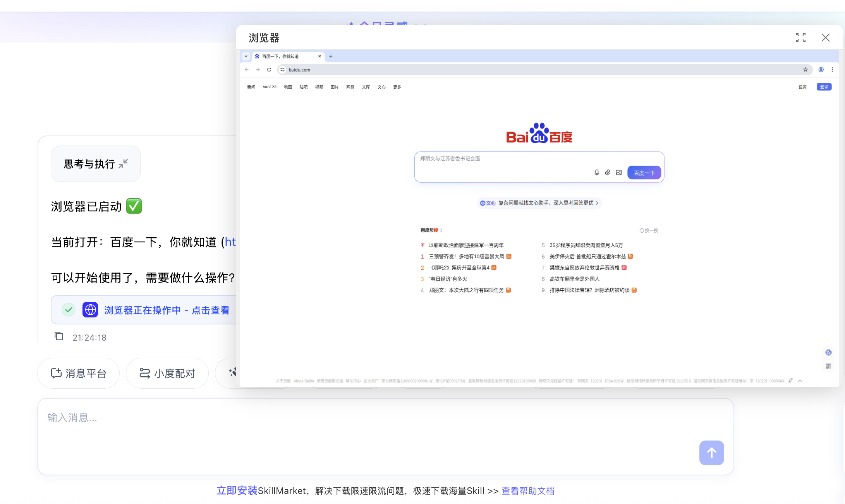Copy message using copy icon beside timestamp
The height and width of the screenshot is (504, 845).
pyautogui.click(x=59, y=336)
